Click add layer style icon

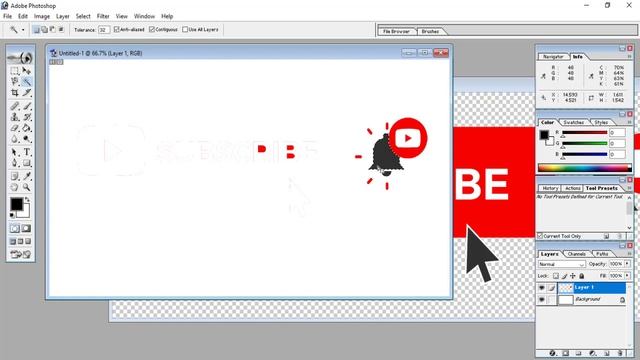pyautogui.click(x=553, y=353)
